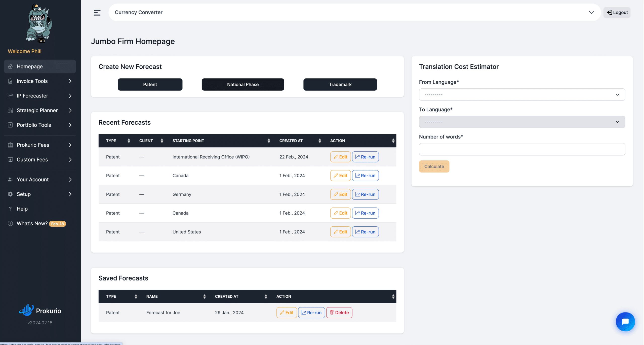The image size is (644, 345).
Task: Click the Custom Fees icon
Action: pyautogui.click(x=10, y=160)
